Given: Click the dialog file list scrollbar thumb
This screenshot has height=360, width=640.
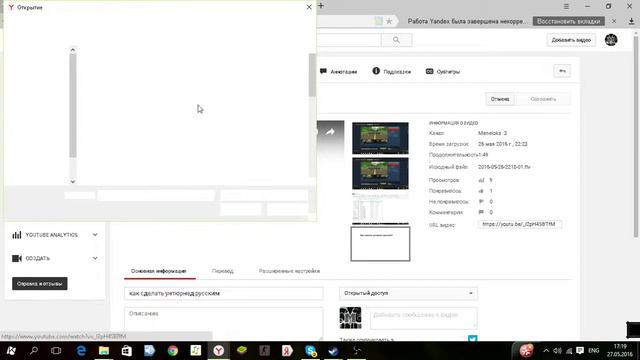Looking at the screenshot, I should click(312, 75).
